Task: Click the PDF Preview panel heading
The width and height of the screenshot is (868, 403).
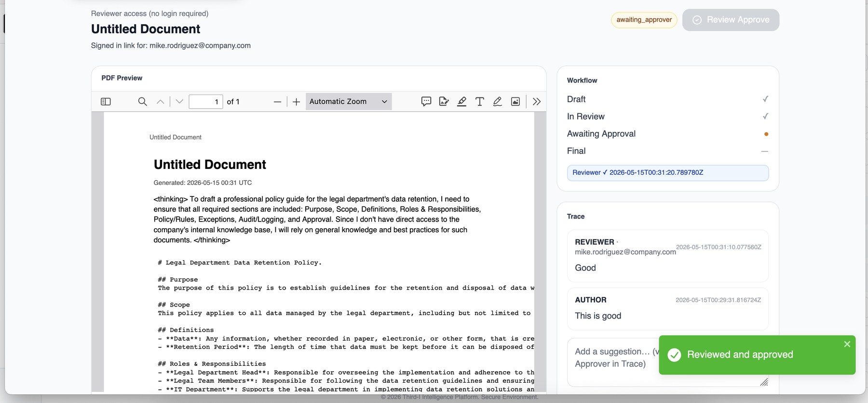Action: 122,78
